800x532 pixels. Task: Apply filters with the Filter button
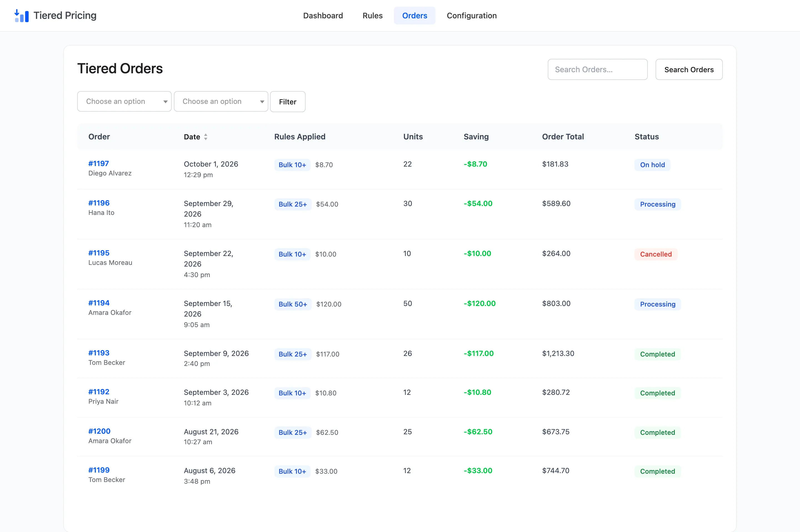click(287, 101)
